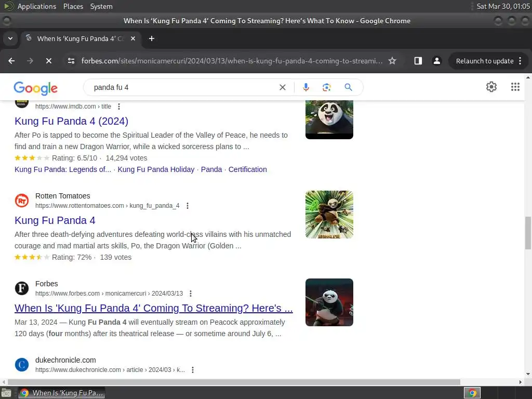
Task: Click the 'panda fu 4' search field
Action: tap(183, 87)
